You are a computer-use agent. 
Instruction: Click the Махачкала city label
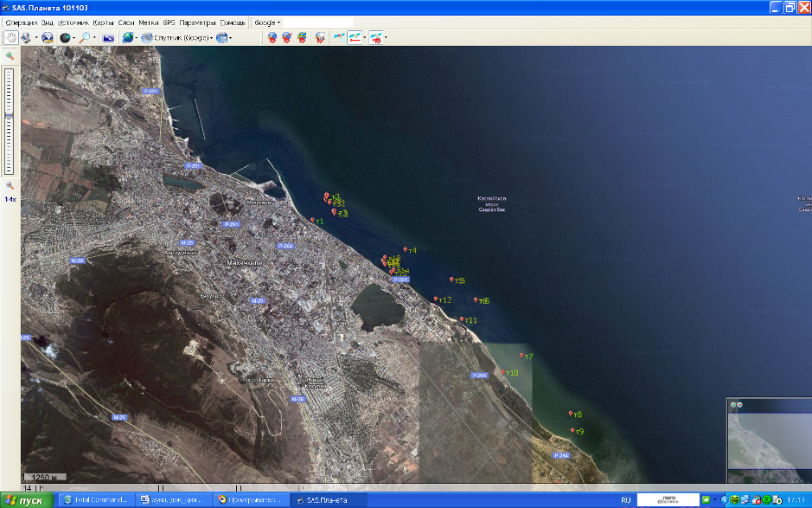pyautogui.click(x=245, y=263)
